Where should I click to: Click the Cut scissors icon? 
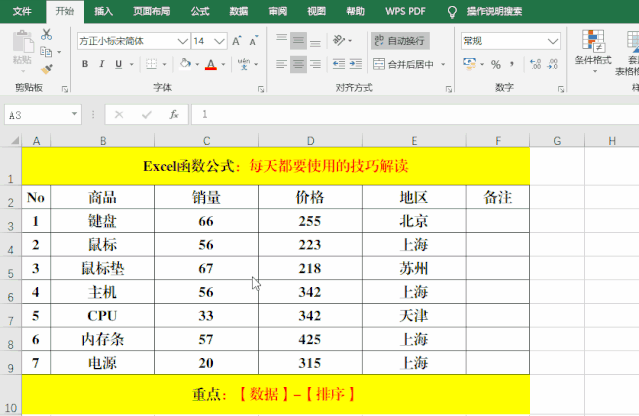(47, 35)
